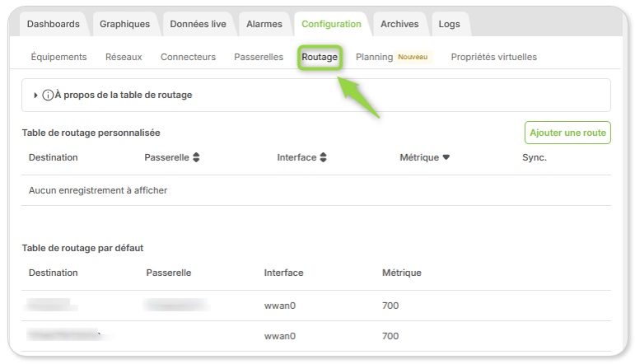Click wwan0 in first default route row
The height and width of the screenshot is (364, 635).
pyautogui.click(x=280, y=306)
